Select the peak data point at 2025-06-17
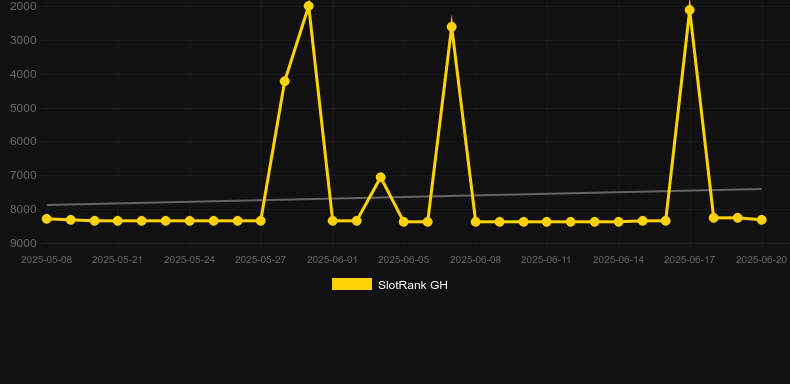790x384 pixels. coord(690,10)
